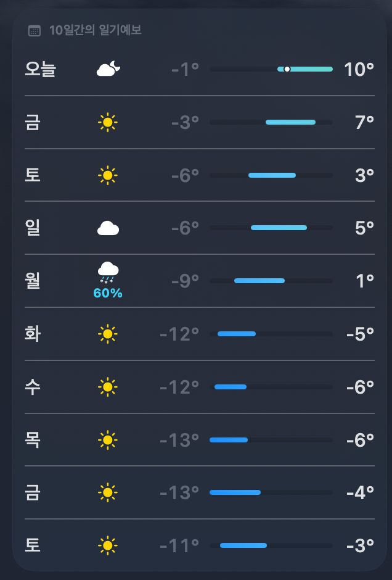Click the cloud icon in the 일 row
The height and width of the screenshot is (580, 392).
[x=108, y=229]
